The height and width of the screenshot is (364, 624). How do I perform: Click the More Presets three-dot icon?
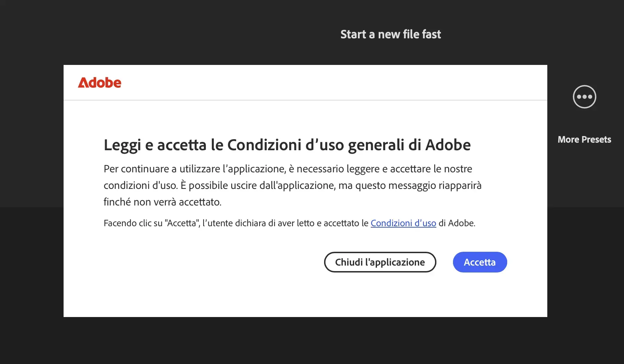tap(584, 97)
